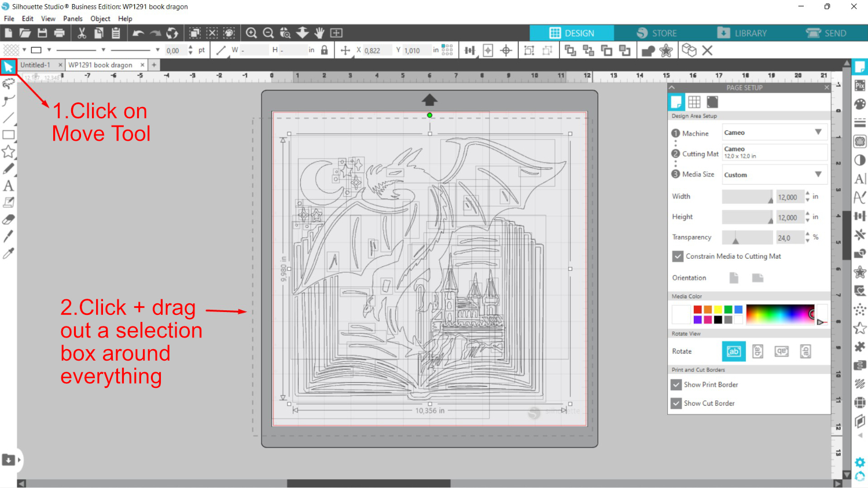Image resolution: width=868 pixels, height=488 pixels.
Task: Click the Undo arrow
Action: [138, 33]
